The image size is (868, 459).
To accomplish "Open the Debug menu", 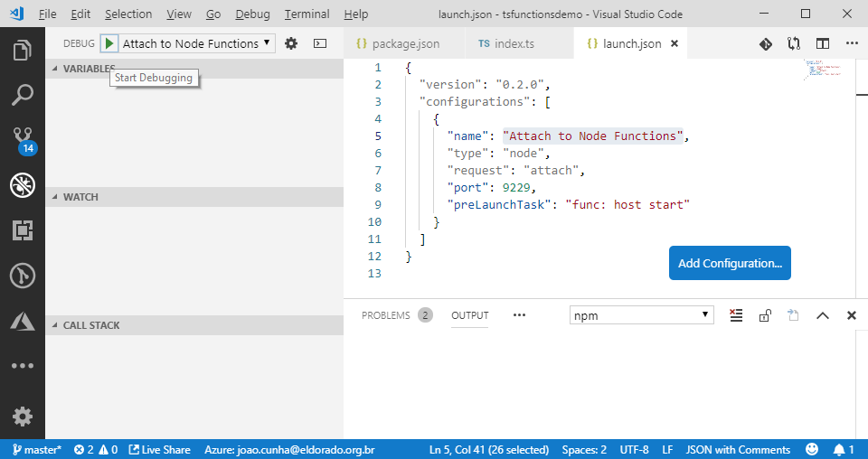I will coord(252,14).
